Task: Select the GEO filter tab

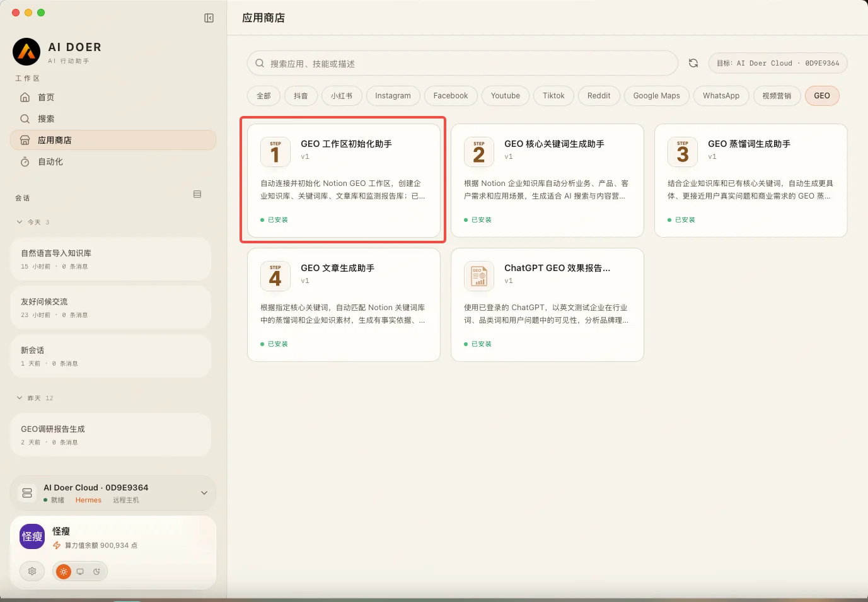Action: (822, 96)
